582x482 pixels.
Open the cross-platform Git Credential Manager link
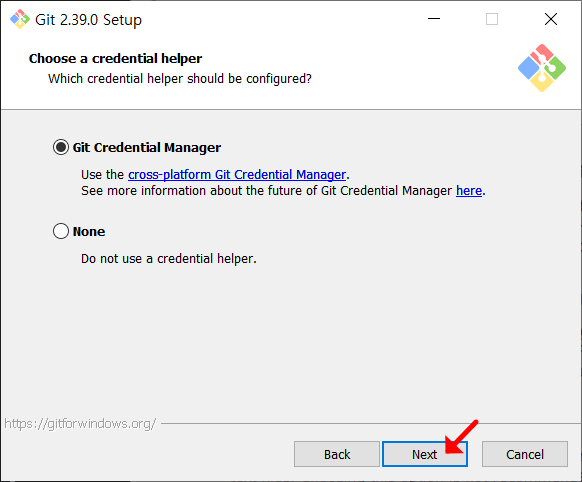(237, 174)
